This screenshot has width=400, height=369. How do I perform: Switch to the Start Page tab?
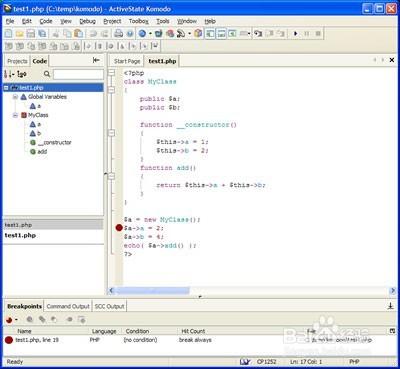coord(127,61)
